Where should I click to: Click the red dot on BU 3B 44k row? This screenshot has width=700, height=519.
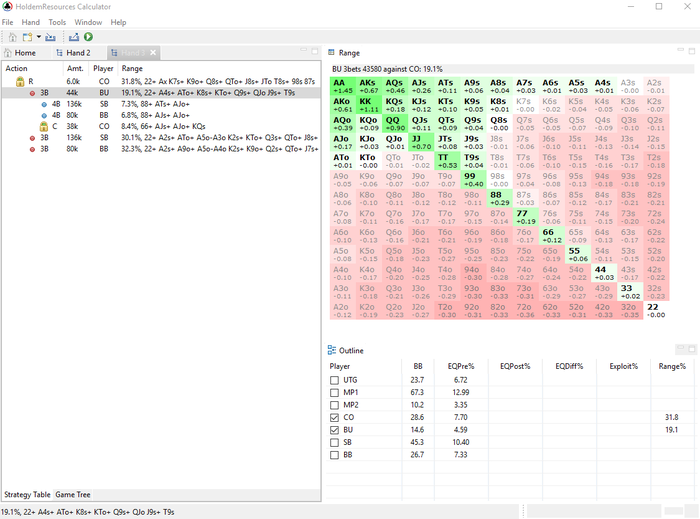click(x=32, y=93)
